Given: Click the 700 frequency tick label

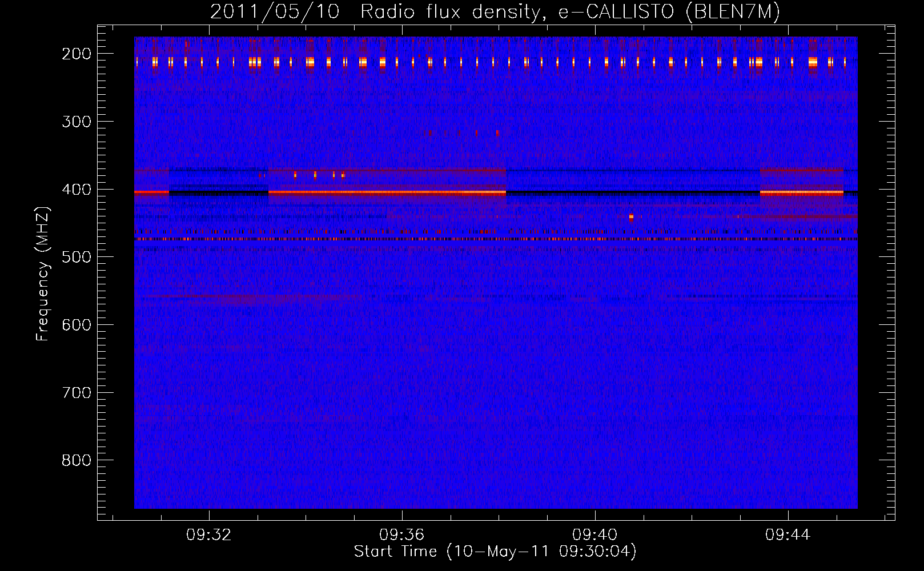Looking at the screenshot, I should pos(77,393).
